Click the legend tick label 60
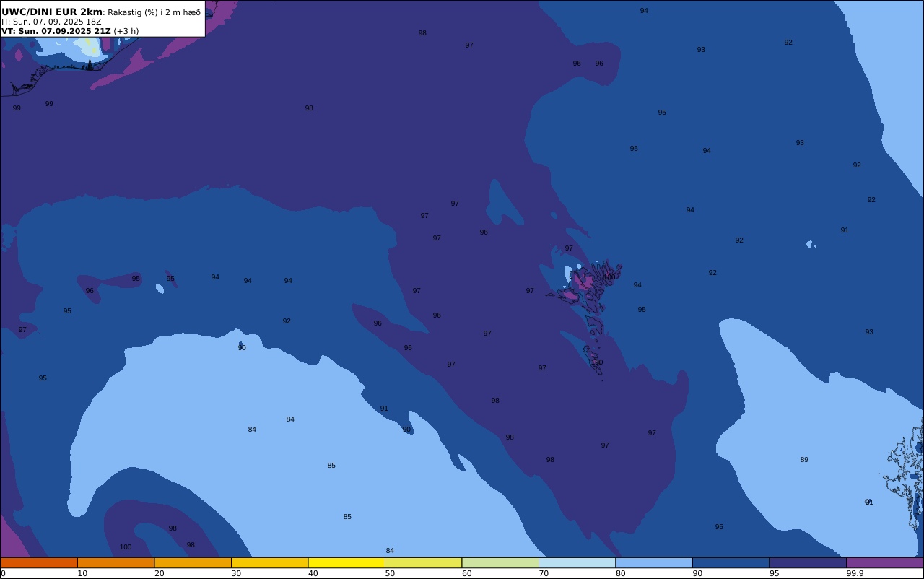 tap(466, 573)
